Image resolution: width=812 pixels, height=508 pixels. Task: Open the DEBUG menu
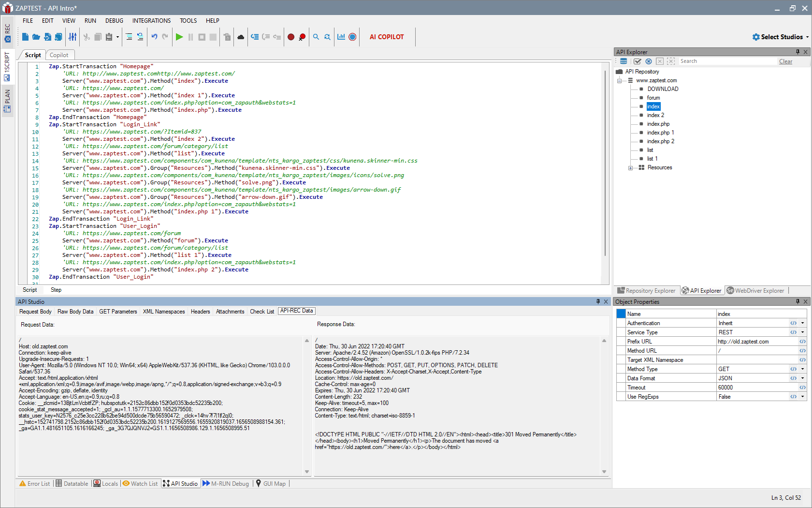[x=114, y=21]
